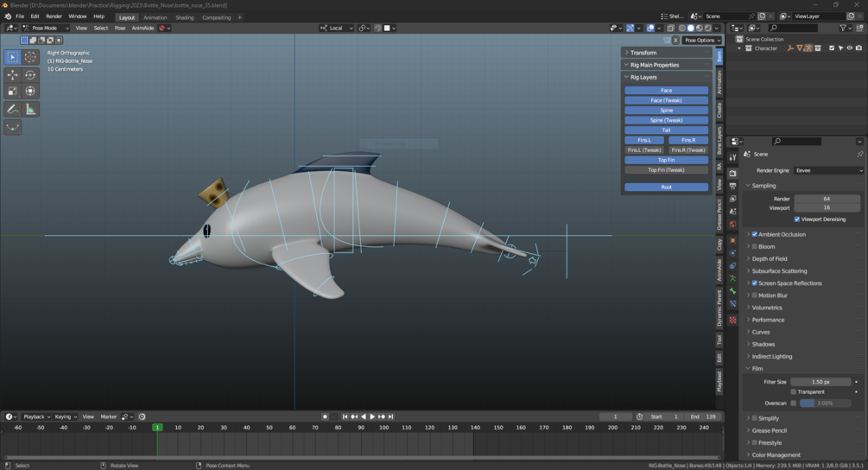Screen dimensions: 868x470
Task: Enable the Ambient Occlusion checkbox
Action: [754, 234]
